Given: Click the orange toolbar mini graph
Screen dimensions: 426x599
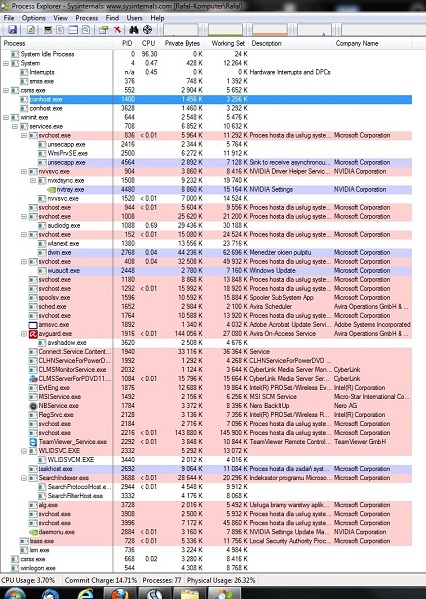Looking at the screenshot, I should [x=270, y=30].
